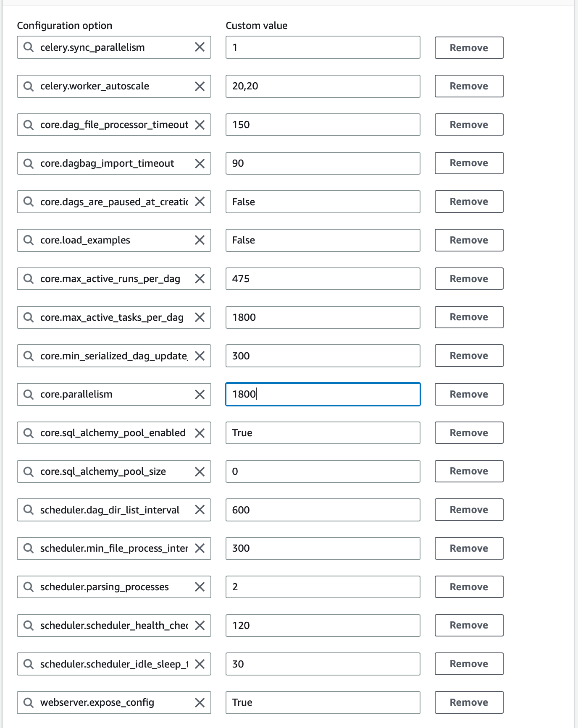This screenshot has height=728, width=578.
Task: Remove the celery.sync_parallelism configuration row
Action: tap(468, 47)
